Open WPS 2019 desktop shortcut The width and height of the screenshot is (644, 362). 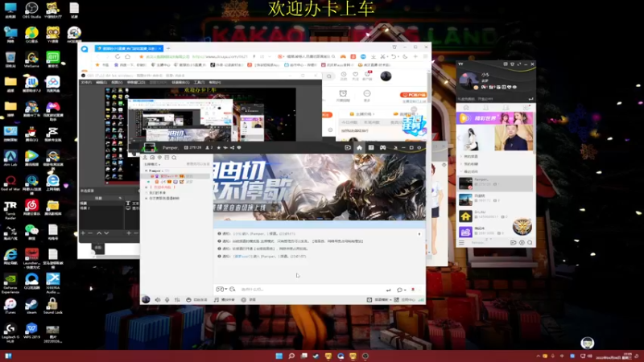click(31, 331)
